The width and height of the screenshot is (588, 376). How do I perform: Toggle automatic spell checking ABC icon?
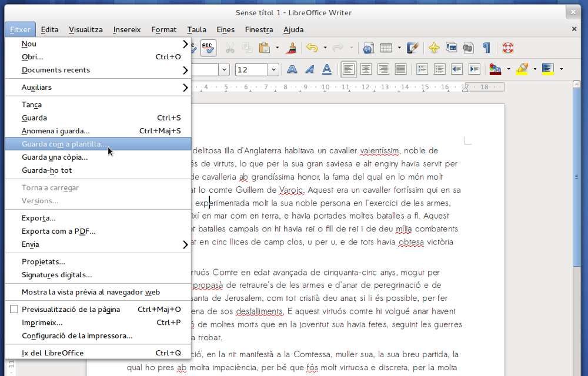(x=208, y=48)
